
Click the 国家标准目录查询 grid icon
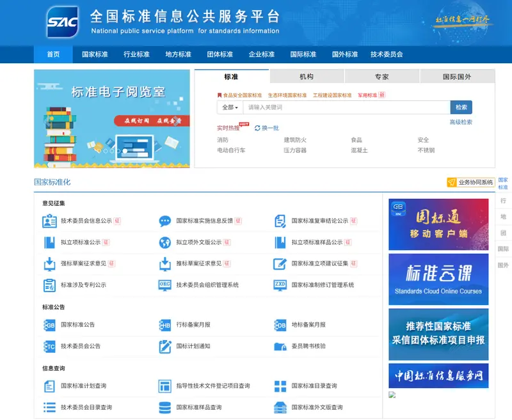click(x=280, y=386)
